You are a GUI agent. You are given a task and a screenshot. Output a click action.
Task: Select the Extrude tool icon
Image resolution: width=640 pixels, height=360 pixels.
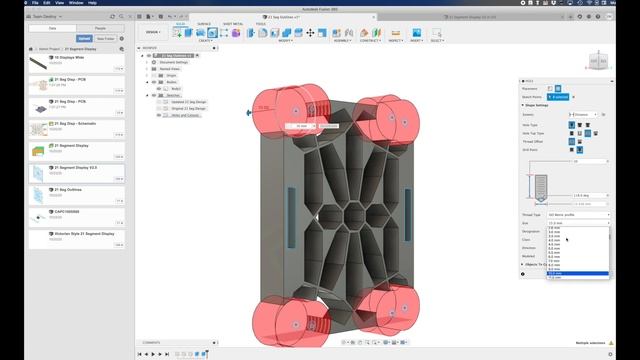189,33
